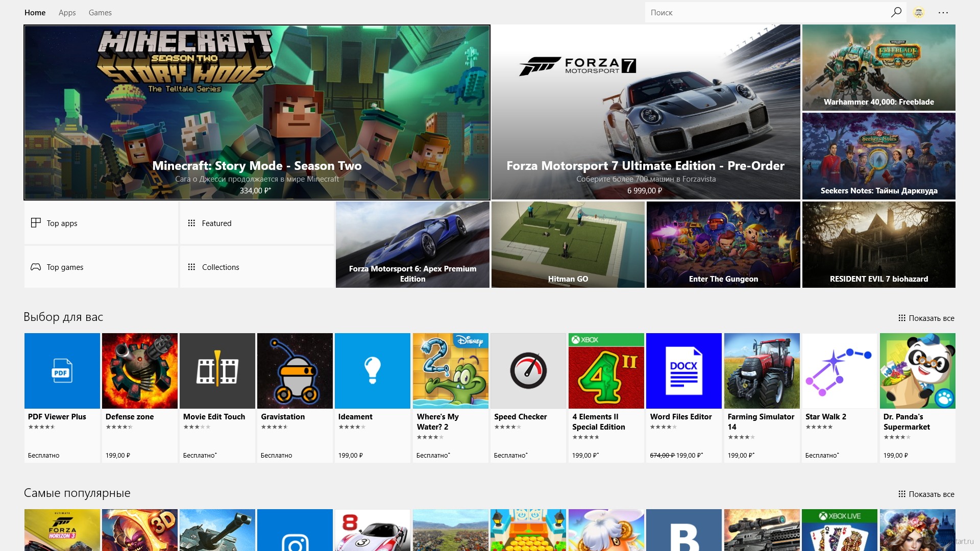
Task: Click the Самые популярные heading
Action: pos(77,493)
